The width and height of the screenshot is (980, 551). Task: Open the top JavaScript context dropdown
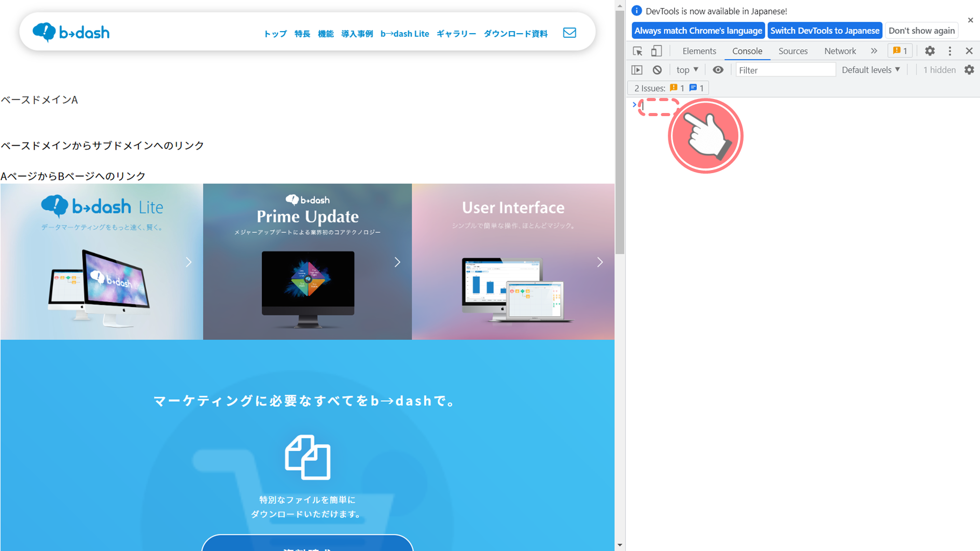click(x=687, y=70)
